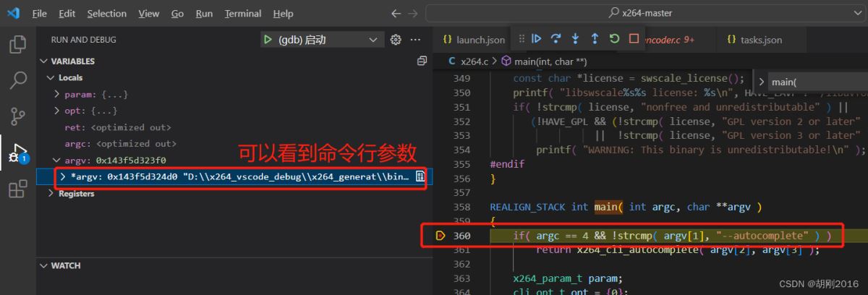
Task: Click line number 358 in gutter
Action: [461, 207]
